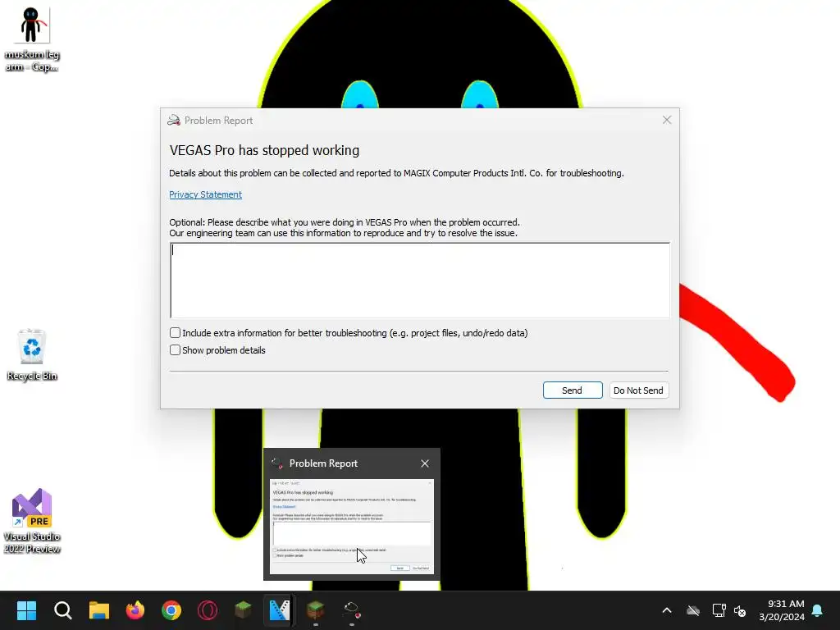The image size is (840, 630).
Task: Open the clock and date panel
Action: coord(782,610)
